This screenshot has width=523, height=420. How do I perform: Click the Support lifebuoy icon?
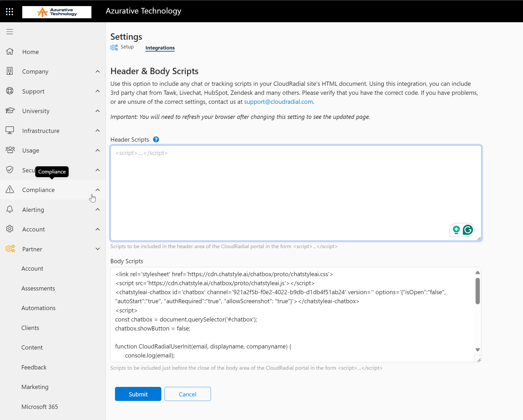tap(10, 91)
